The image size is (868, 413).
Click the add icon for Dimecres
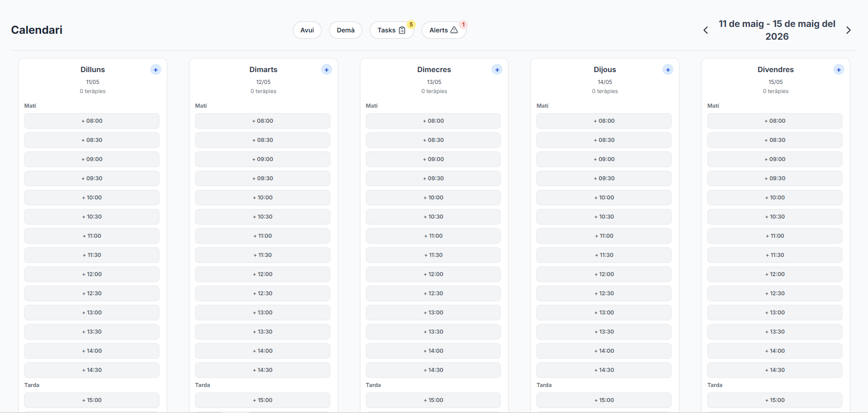pyautogui.click(x=497, y=69)
